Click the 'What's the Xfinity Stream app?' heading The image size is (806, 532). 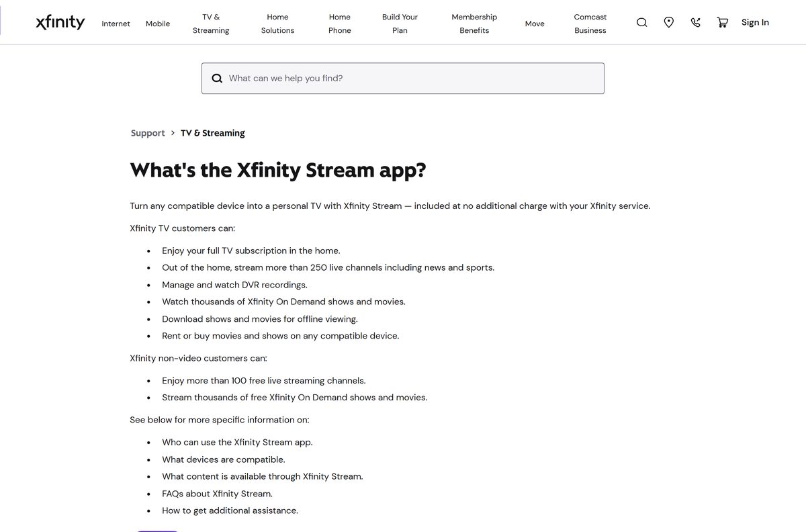[278, 170]
